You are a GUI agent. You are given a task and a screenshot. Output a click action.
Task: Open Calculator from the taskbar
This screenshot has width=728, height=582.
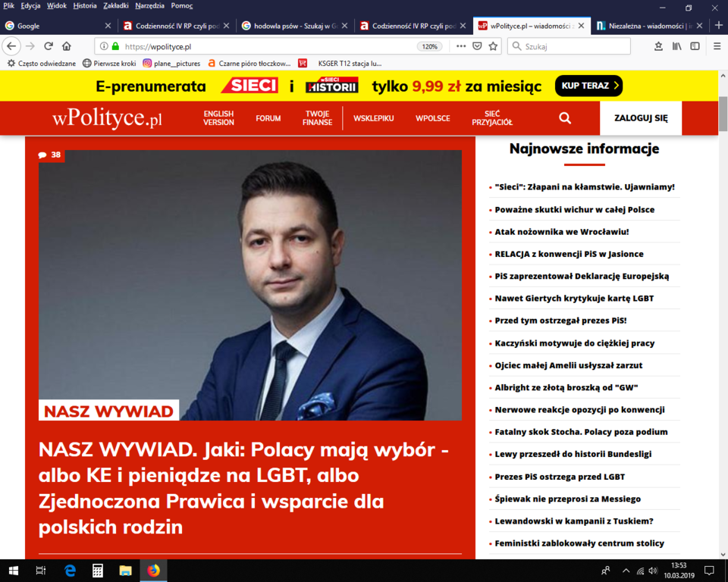point(98,571)
